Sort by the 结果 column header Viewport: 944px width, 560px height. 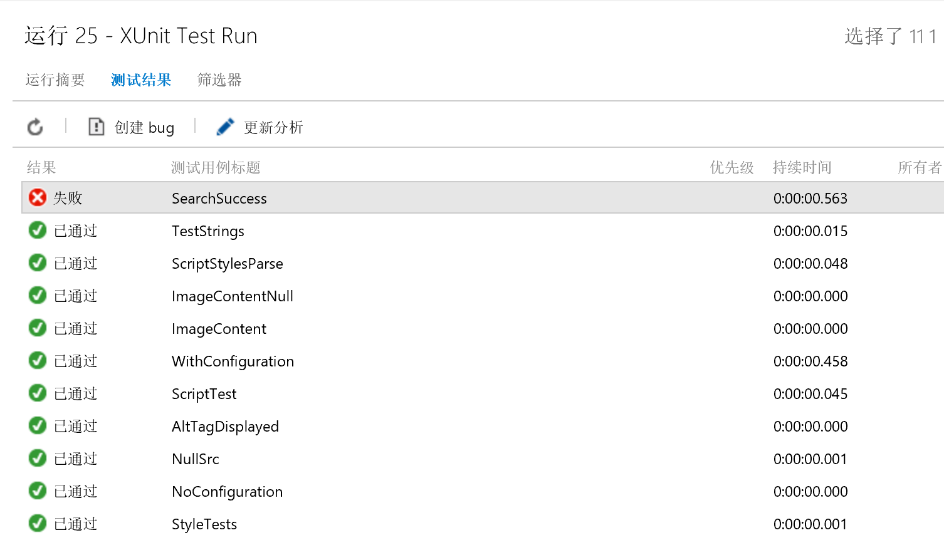[x=41, y=167]
